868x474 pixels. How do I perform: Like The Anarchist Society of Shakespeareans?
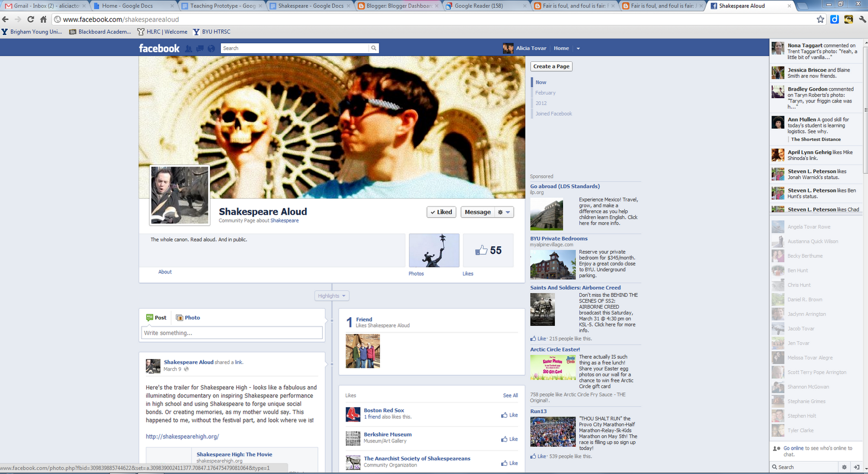pyautogui.click(x=509, y=463)
